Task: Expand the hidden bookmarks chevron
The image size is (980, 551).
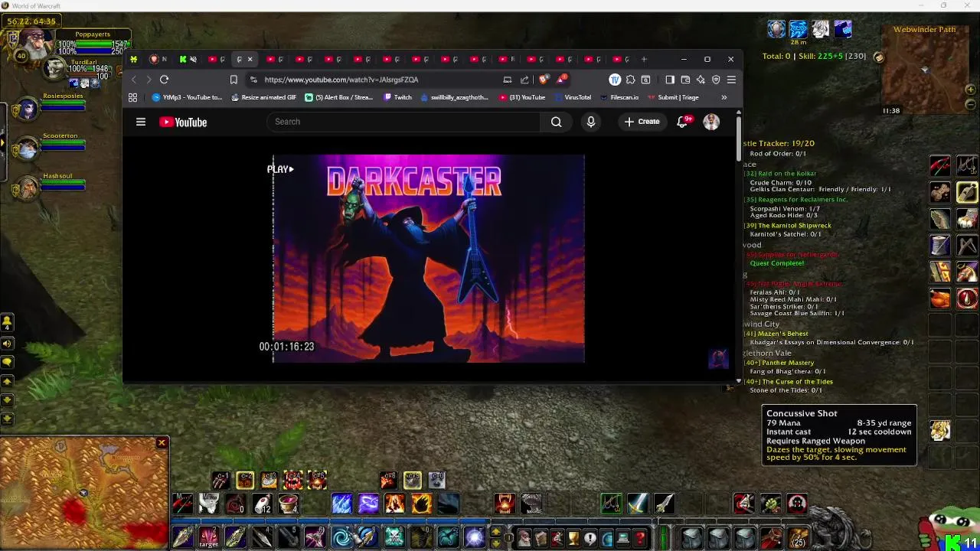Action: (724, 98)
